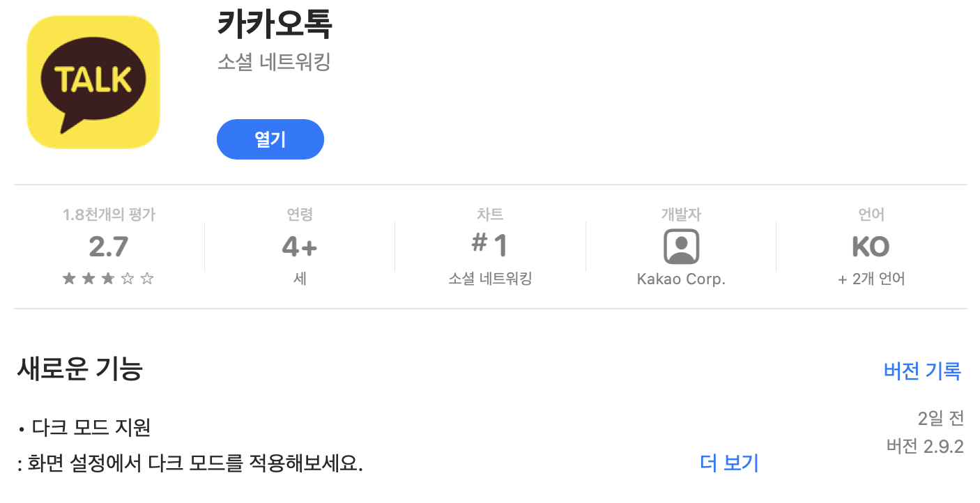This screenshot has height=503, width=980.
Task: Expand the + 2개 언어 languages info
Action: click(871, 279)
